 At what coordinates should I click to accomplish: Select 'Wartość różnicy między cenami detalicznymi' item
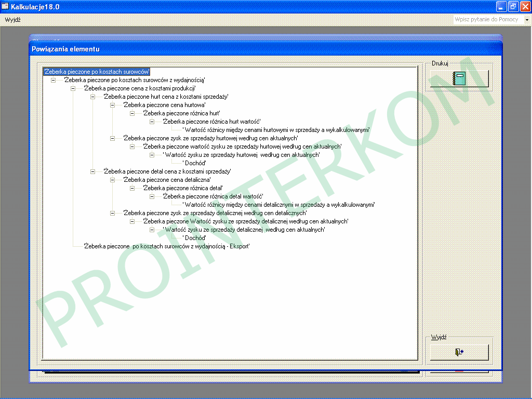(278, 205)
